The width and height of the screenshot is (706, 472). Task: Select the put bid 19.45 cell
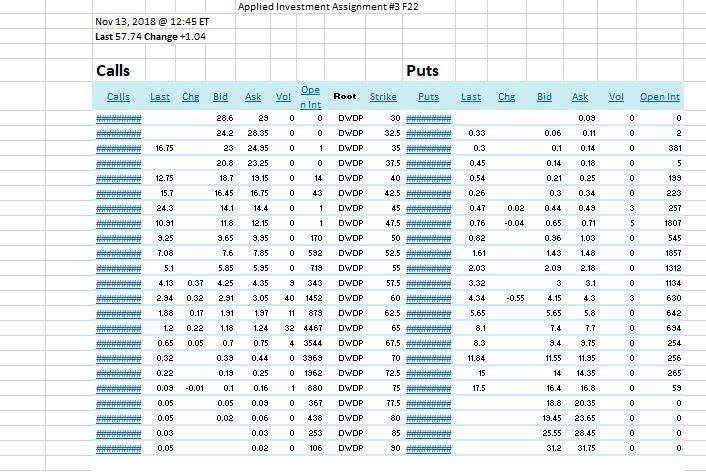pyautogui.click(x=552, y=418)
